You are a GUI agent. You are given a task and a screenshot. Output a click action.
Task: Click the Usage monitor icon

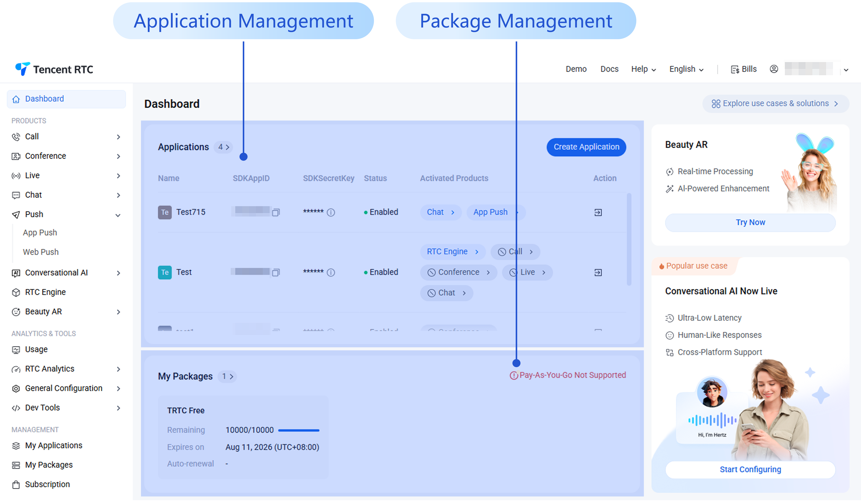click(16, 350)
